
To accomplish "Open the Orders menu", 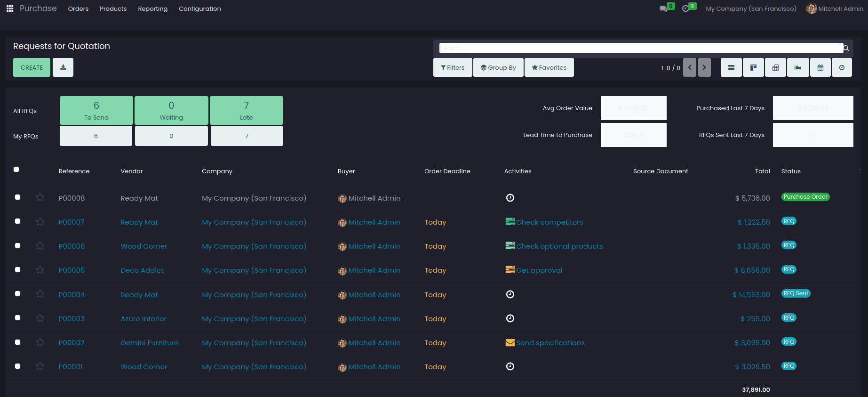I will (78, 8).
